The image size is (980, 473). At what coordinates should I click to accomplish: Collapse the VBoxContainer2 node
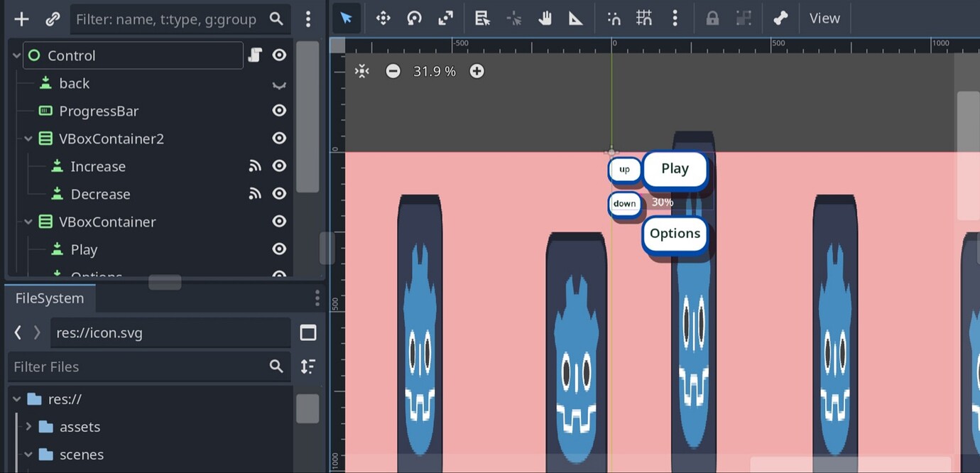click(28, 139)
